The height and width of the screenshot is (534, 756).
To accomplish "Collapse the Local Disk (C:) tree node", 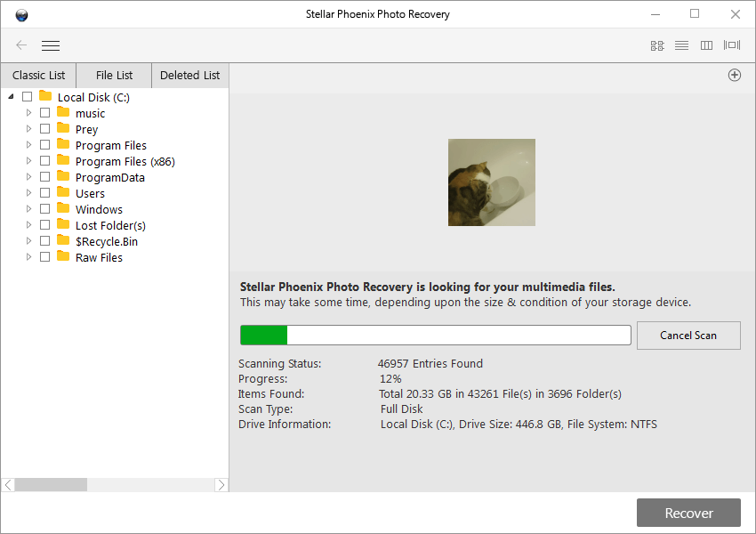I will (x=11, y=96).
